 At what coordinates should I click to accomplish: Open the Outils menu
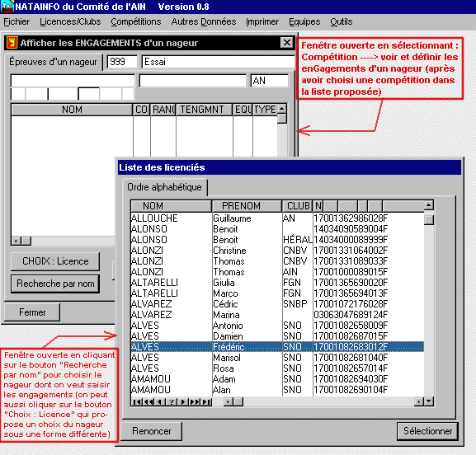coord(342,21)
